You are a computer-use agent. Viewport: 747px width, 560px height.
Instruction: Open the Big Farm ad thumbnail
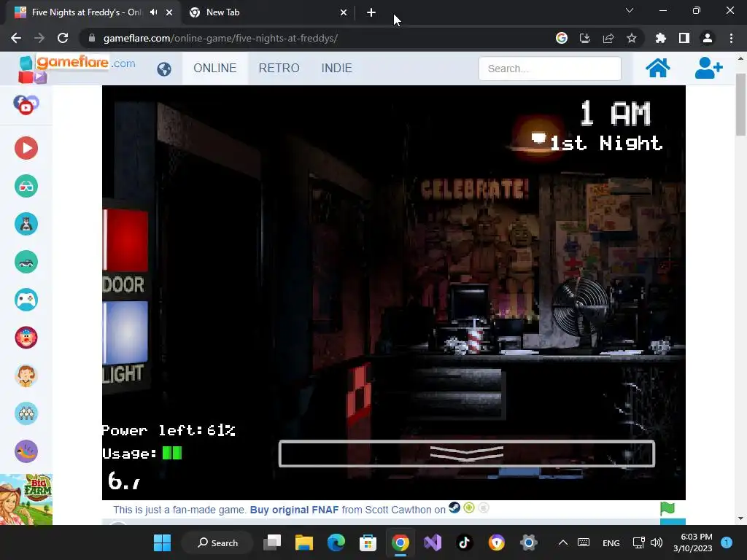[x=26, y=499]
